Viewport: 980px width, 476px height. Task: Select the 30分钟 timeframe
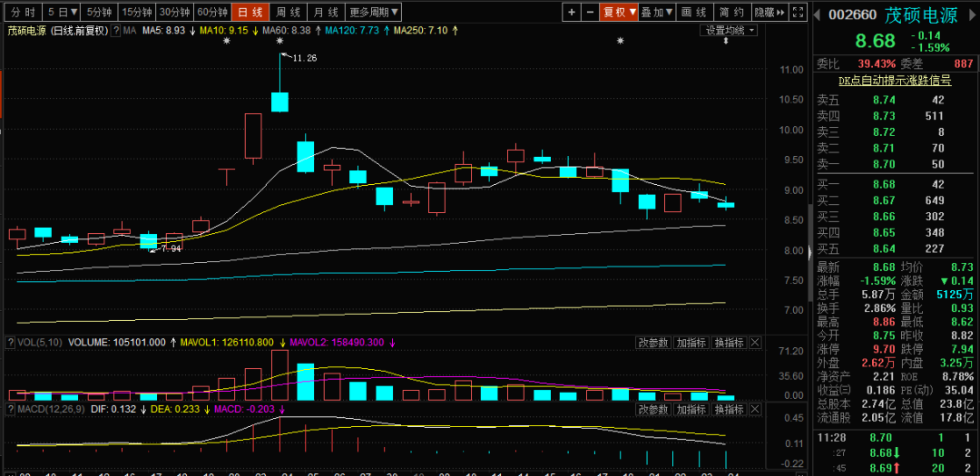[x=174, y=12]
